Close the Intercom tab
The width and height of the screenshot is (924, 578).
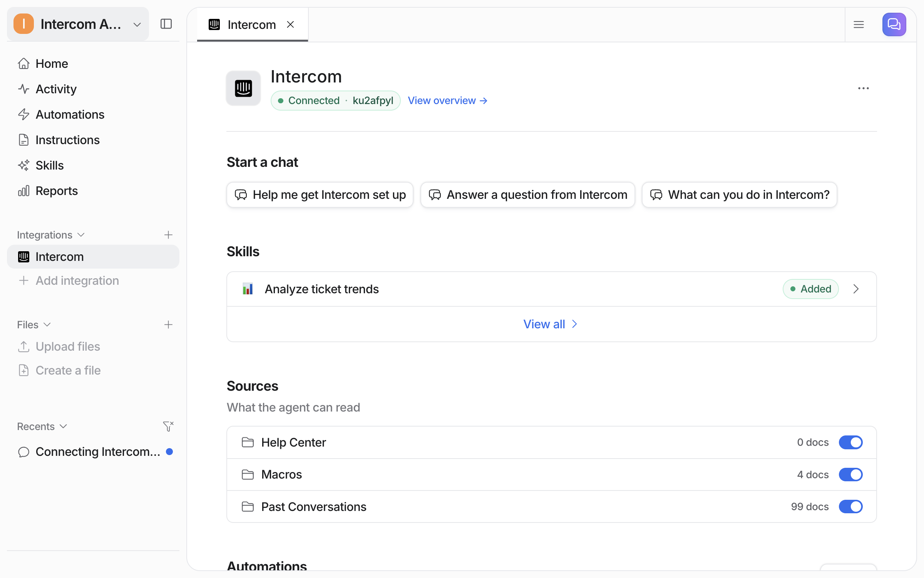[x=291, y=25]
